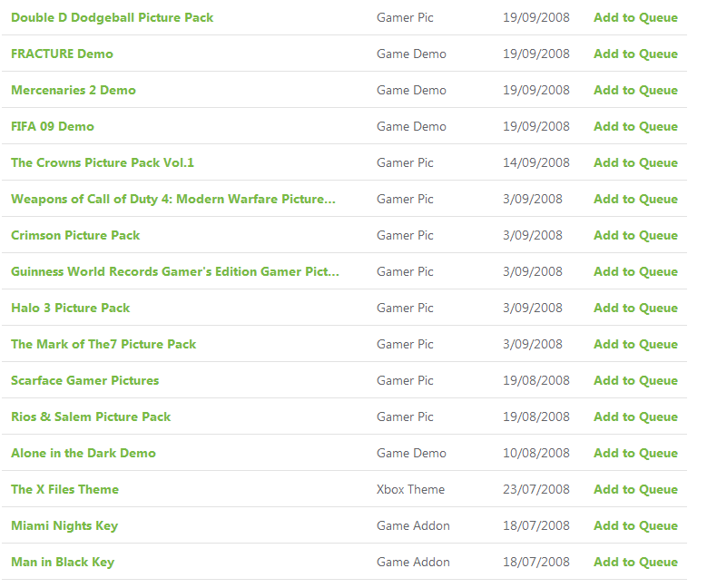Select 'Game Addon' type in Man in Black row

coord(413,562)
